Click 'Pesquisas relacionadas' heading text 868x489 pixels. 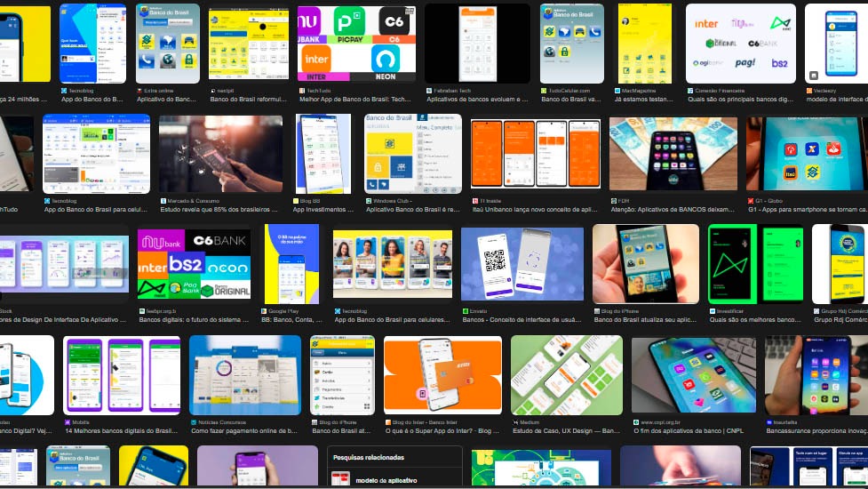point(369,457)
